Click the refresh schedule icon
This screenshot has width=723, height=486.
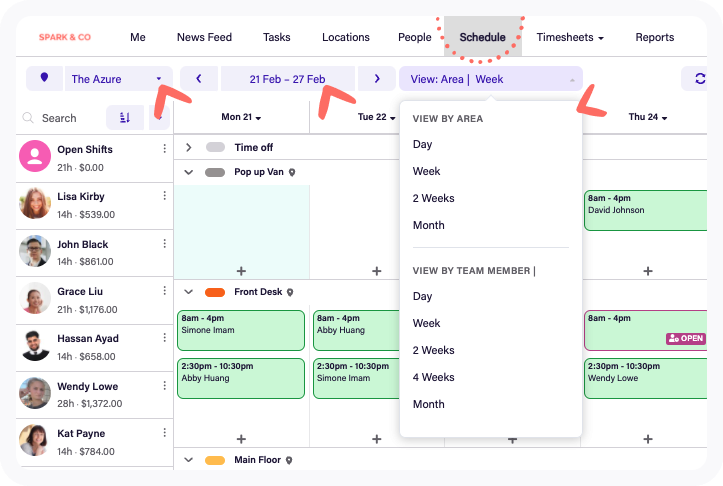click(697, 79)
